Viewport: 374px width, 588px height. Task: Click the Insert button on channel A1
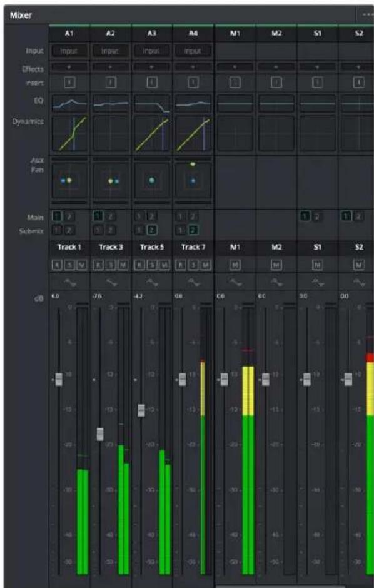tap(69, 83)
